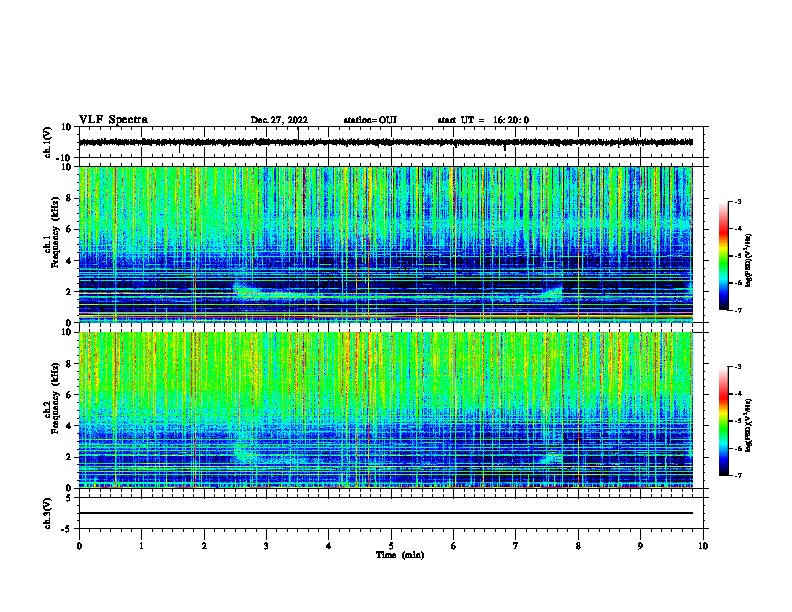Image resolution: width=792 pixels, height=612 pixels.
Task: Select the date text "Dec. 27, 2022"
Action: (x=279, y=120)
